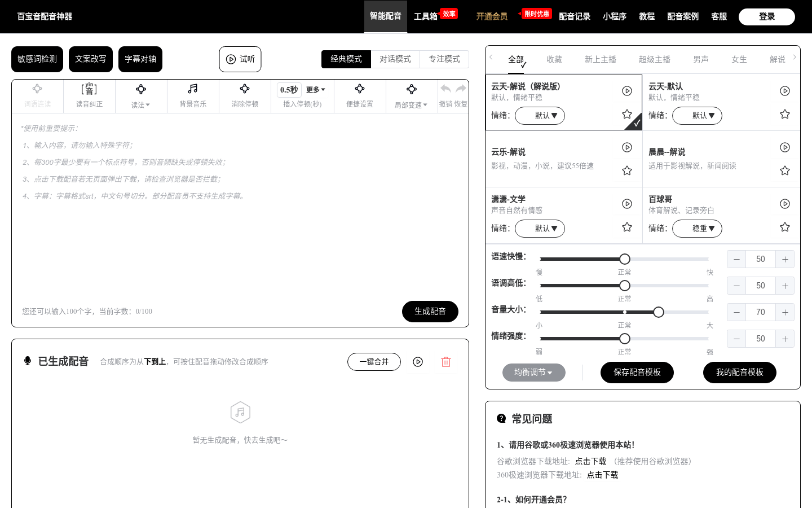Add 背景音乐 background music

click(x=193, y=96)
